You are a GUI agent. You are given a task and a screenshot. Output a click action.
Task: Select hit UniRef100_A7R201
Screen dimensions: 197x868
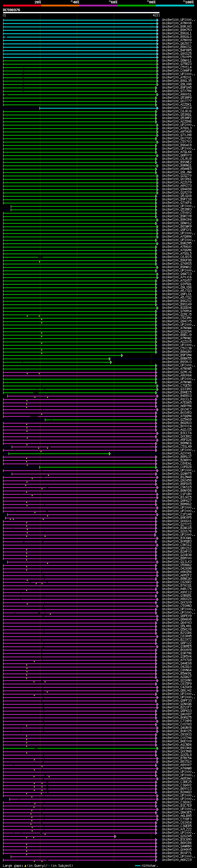[177, 78]
